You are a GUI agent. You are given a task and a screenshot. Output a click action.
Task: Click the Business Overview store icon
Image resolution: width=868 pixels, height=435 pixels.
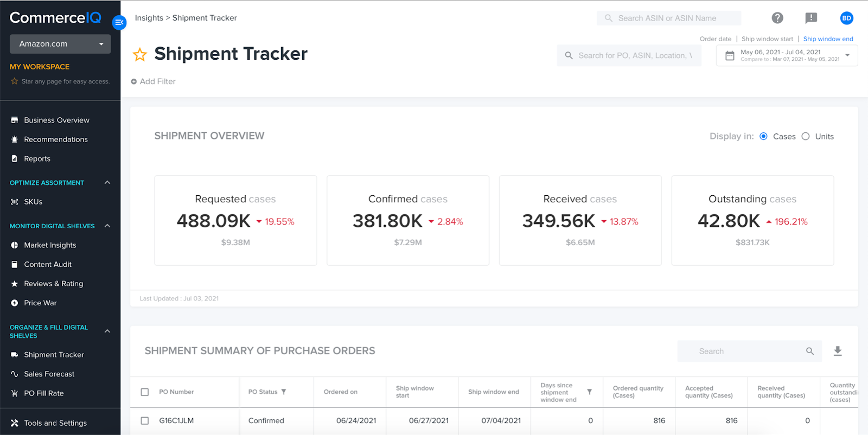15,120
